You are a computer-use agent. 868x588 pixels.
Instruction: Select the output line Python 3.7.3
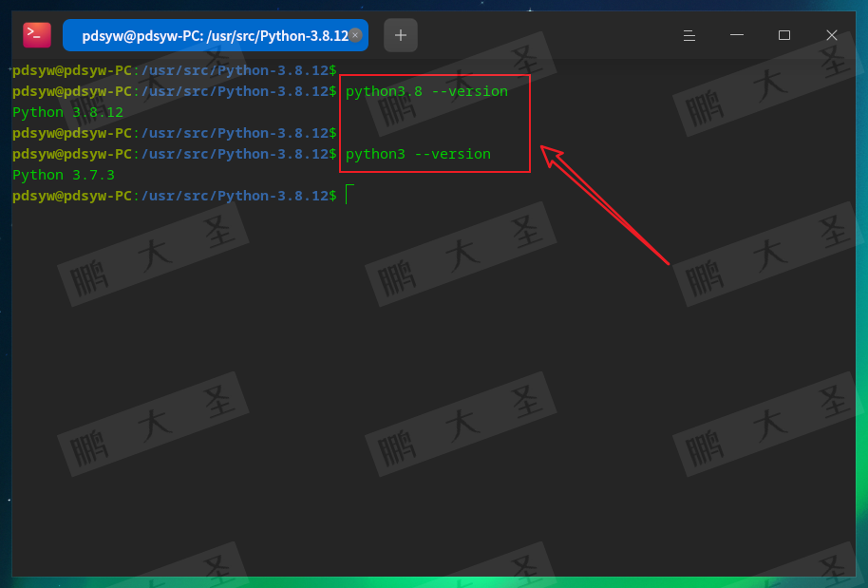pos(63,174)
